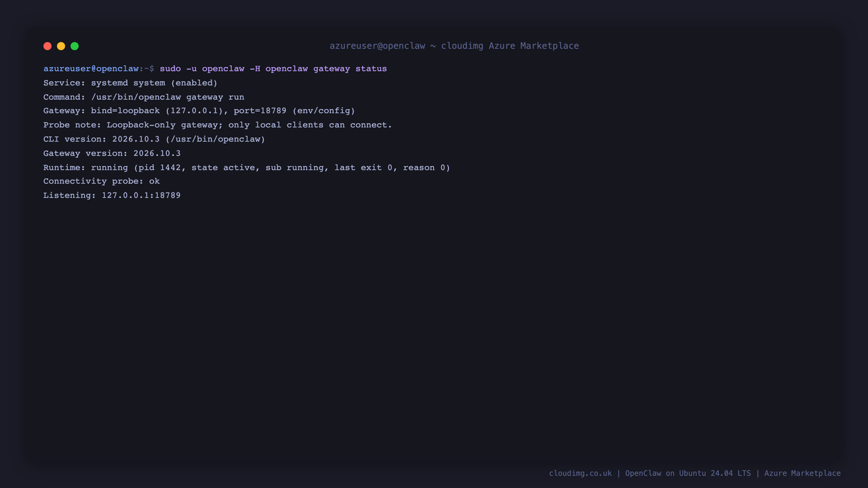Click the 'Listening: 127.0.0.1:18789' line
Viewport: 868px width, 488px height.
(112, 195)
